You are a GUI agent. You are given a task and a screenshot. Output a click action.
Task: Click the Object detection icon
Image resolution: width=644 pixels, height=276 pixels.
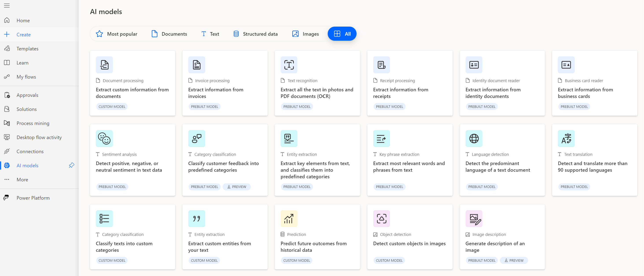(x=381, y=219)
